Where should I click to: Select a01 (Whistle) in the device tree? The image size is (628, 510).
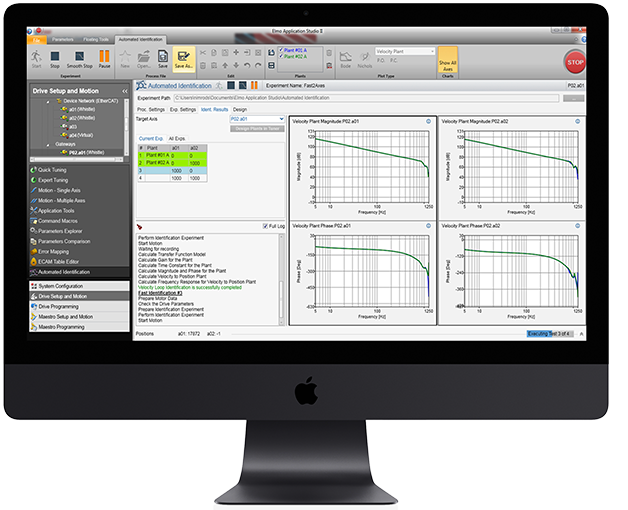point(82,109)
